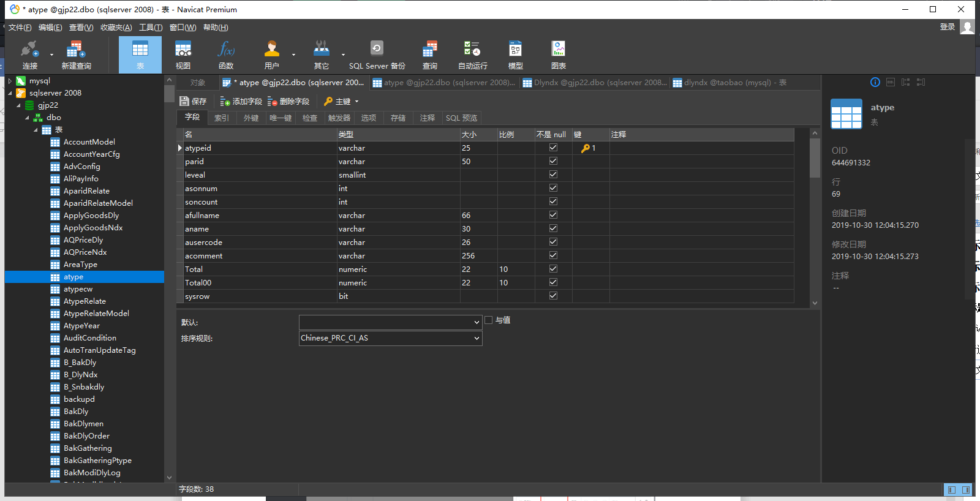Open the collation Chinese_PRC_CI_AS dropdown
This screenshot has height=501, width=980.
477,338
